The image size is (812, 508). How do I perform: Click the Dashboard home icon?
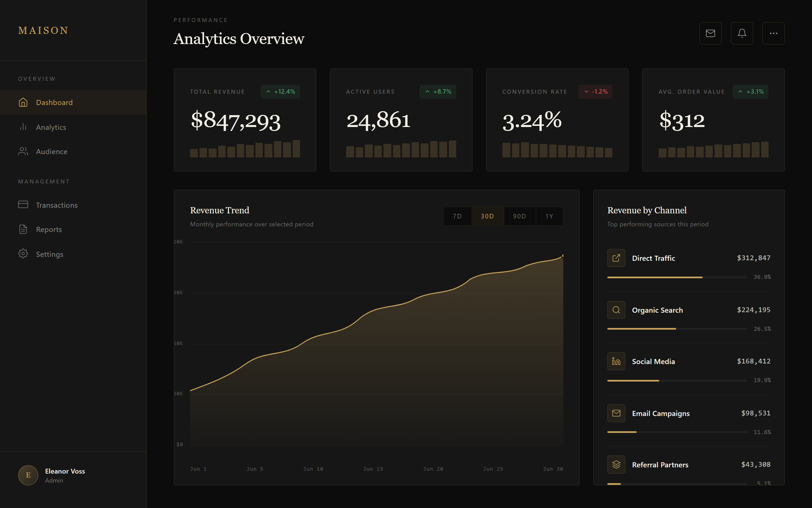23,102
